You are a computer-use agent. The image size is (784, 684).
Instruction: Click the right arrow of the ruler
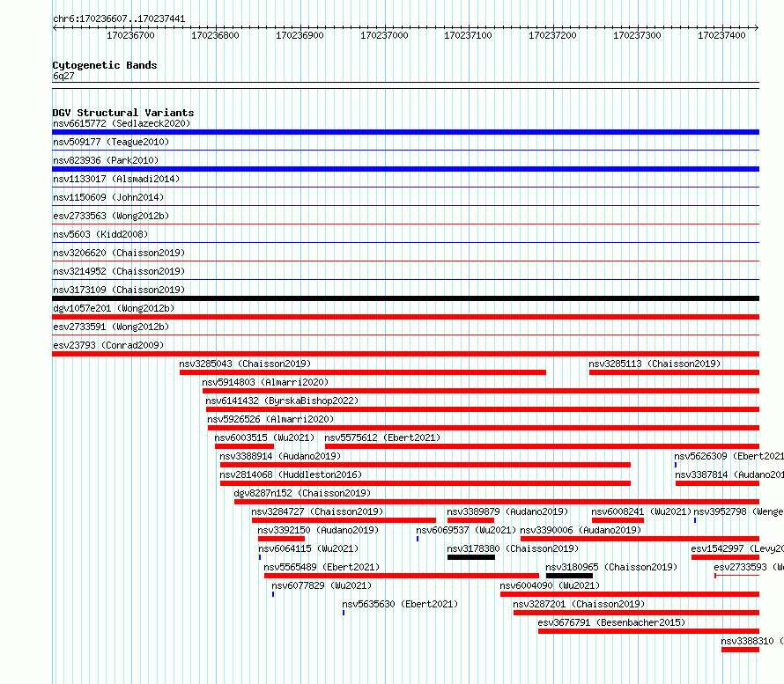(757, 28)
